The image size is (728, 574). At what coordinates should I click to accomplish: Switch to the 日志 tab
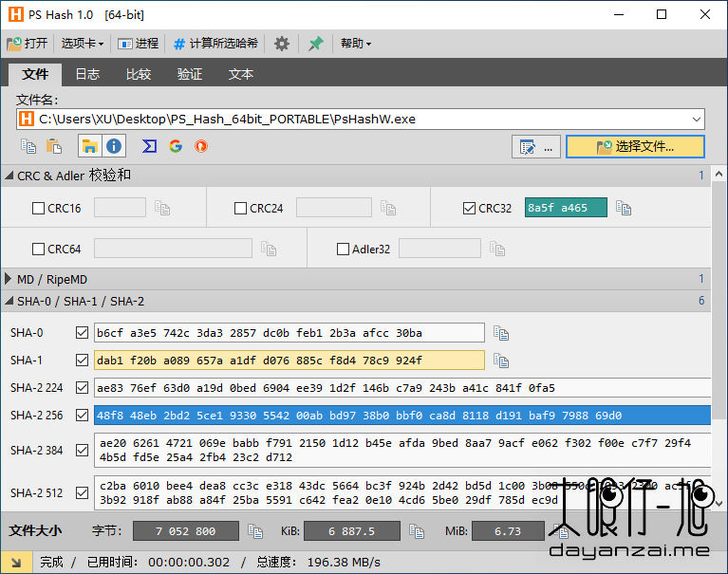pos(87,74)
